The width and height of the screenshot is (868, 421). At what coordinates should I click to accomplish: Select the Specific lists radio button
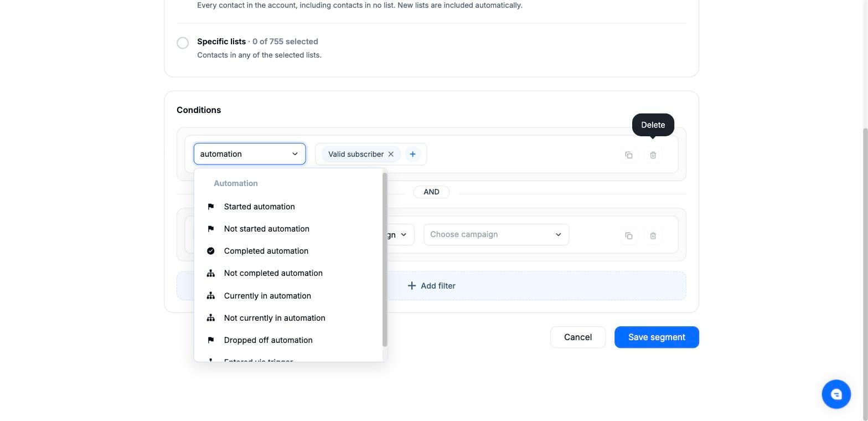pos(183,43)
